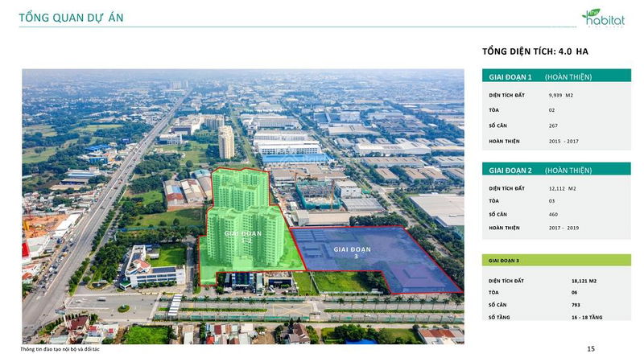Click the highway on the aerial photo's left side

[97, 217]
